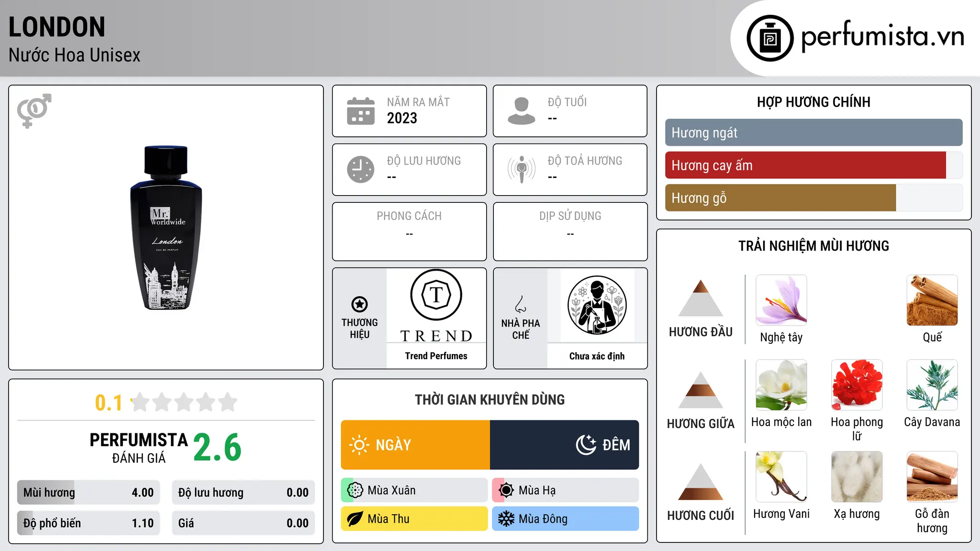Click the Trải nghiệm mùi hương heading
The width and height of the screenshot is (980, 551).
(x=813, y=246)
